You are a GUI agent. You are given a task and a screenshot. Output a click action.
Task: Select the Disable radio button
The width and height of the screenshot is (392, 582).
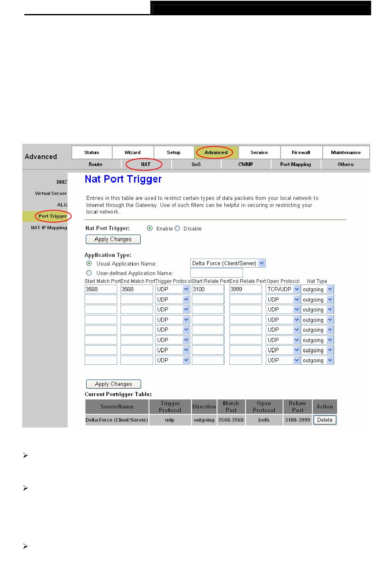tap(177, 228)
